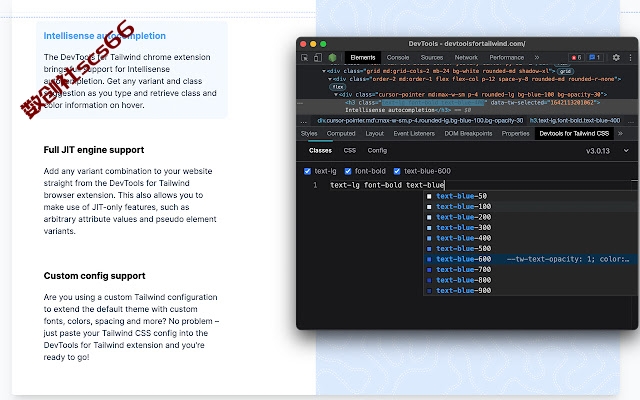
Task: Open the Properties pane tab
Action: click(x=515, y=133)
